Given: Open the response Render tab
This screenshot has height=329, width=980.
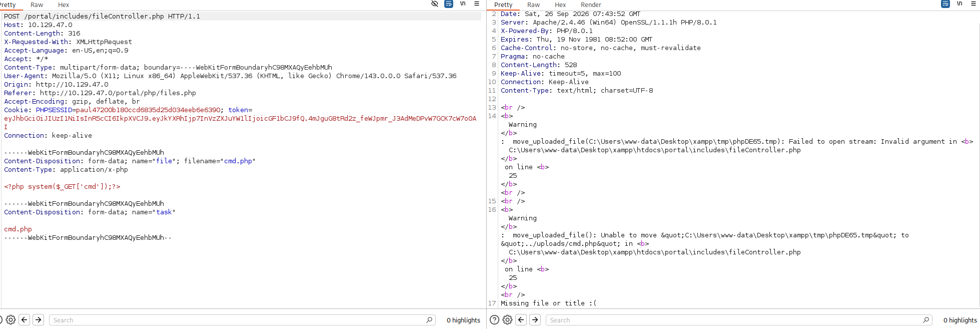Looking at the screenshot, I should click(x=591, y=5).
